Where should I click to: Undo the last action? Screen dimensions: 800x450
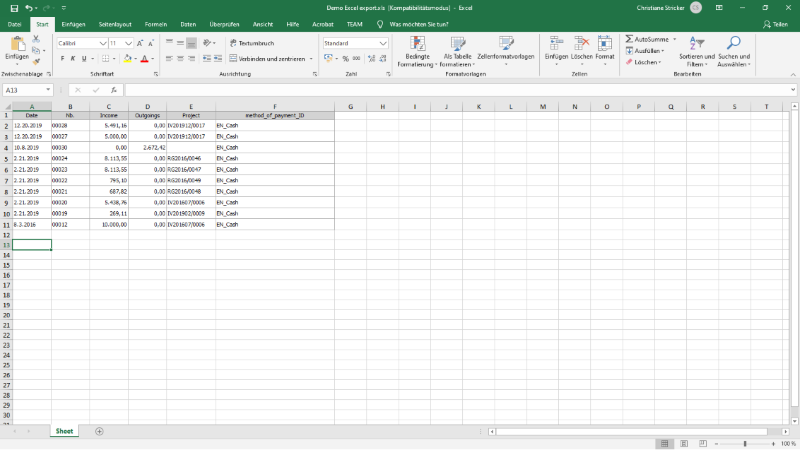[x=29, y=8]
